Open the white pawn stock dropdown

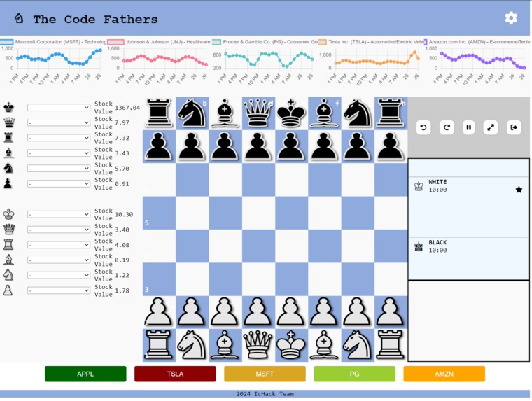[x=59, y=290]
